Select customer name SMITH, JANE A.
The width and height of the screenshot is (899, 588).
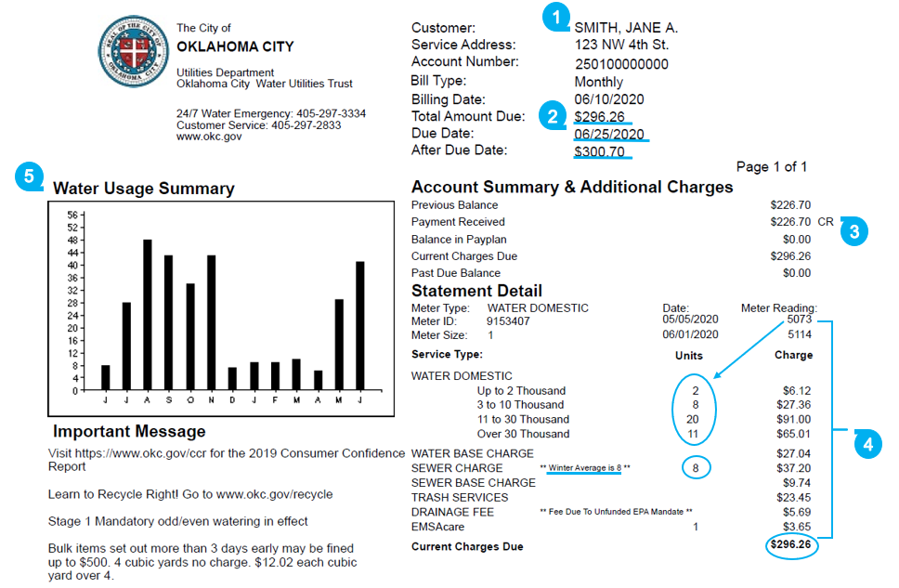(x=626, y=28)
